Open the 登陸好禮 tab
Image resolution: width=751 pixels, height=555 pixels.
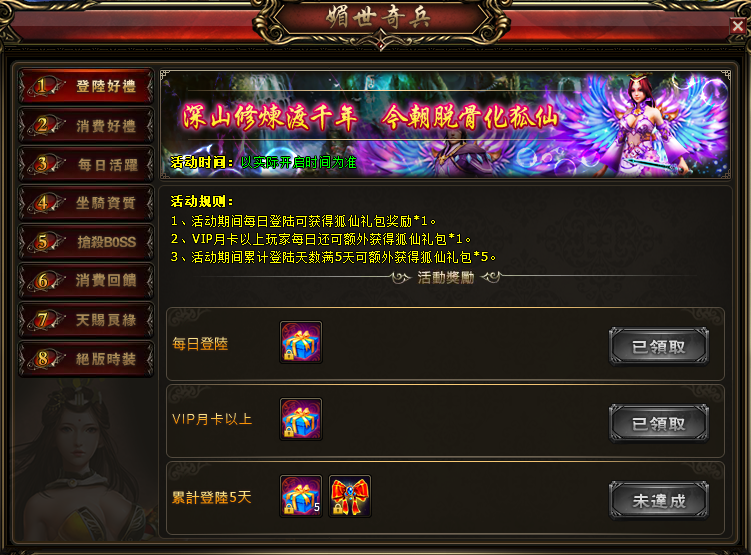[x=86, y=86]
